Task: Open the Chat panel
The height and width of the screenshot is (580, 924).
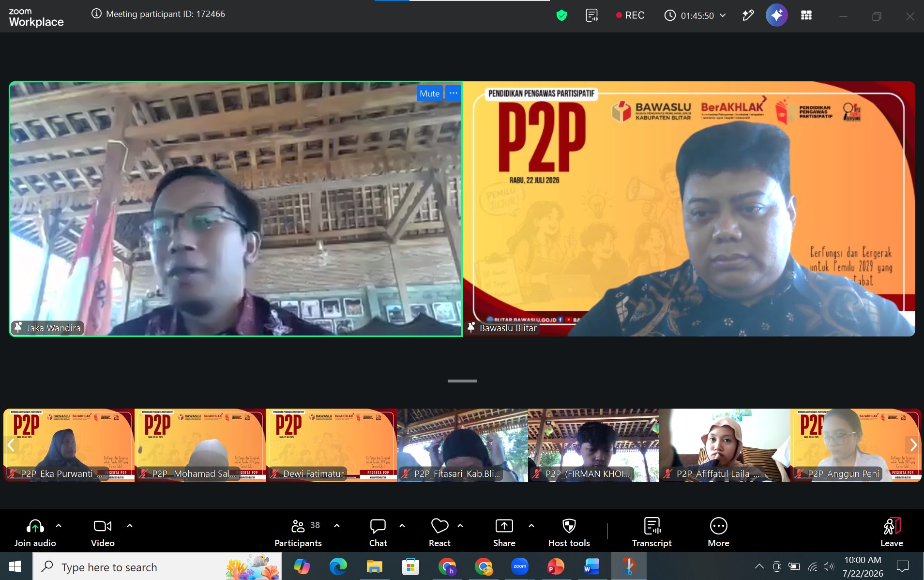Action: pos(378,533)
